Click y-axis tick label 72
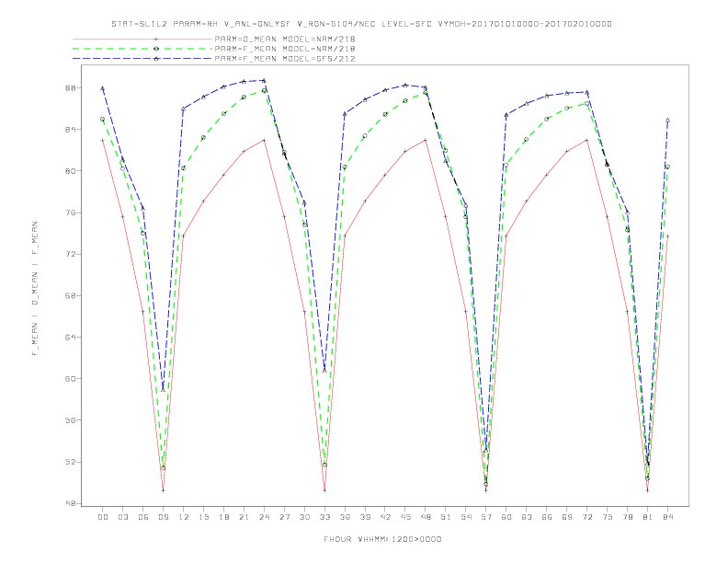This screenshot has width=728, height=563. (x=71, y=254)
